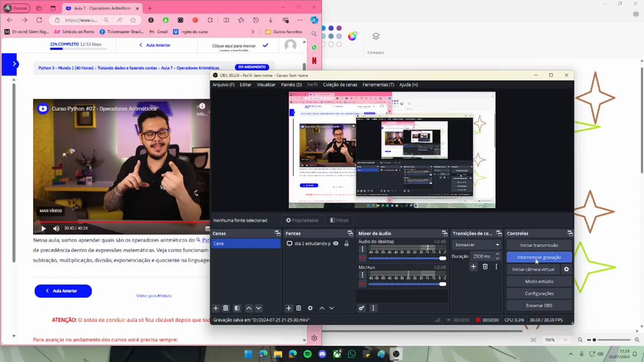Open Edge downloads icon

pos(270,20)
